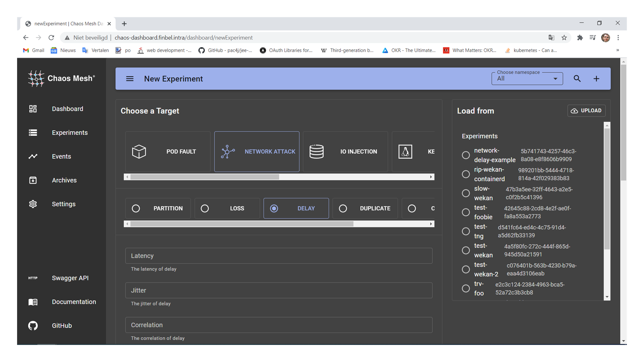644x362 pixels.
Task: Open Archives from the sidebar
Action: 64,180
